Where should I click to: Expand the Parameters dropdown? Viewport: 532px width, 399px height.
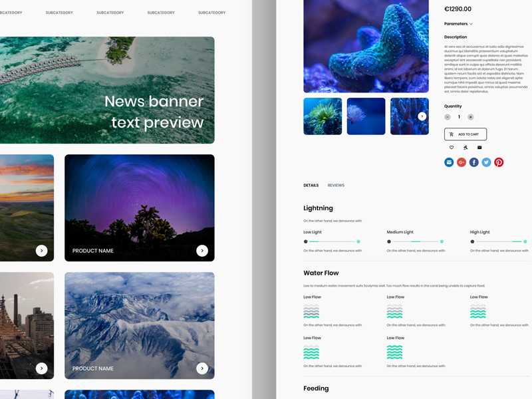pyautogui.click(x=458, y=24)
